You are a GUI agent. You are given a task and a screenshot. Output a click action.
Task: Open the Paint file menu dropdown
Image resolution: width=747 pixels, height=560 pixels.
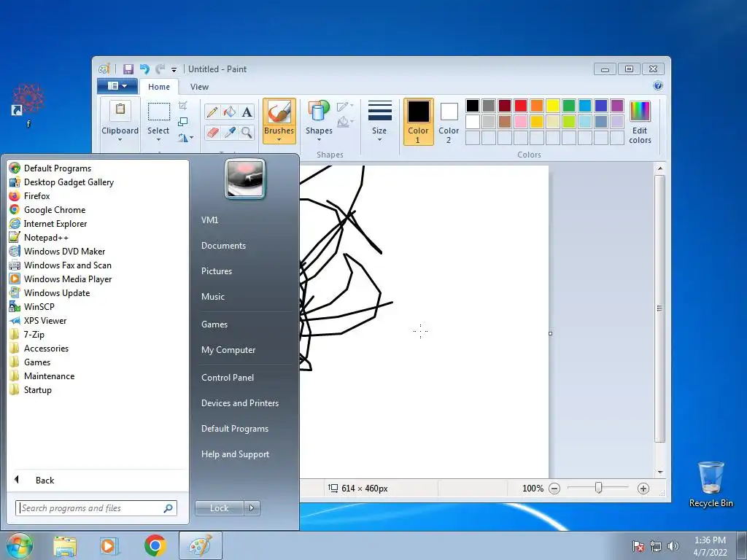coord(117,86)
